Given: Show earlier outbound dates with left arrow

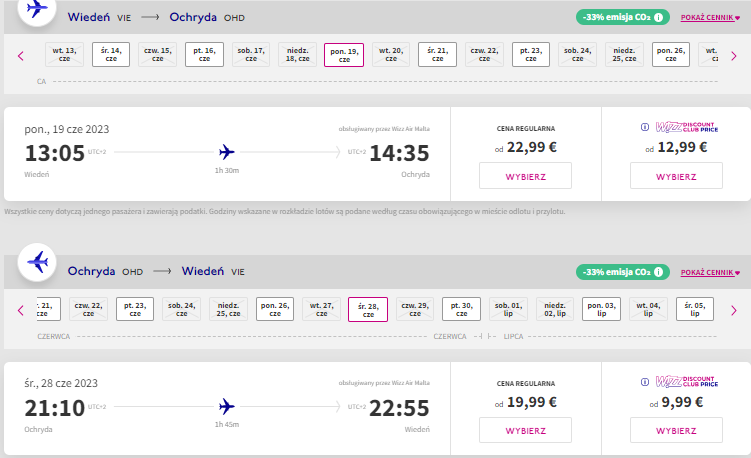Looking at the screenshot, I should coord(21,56).
